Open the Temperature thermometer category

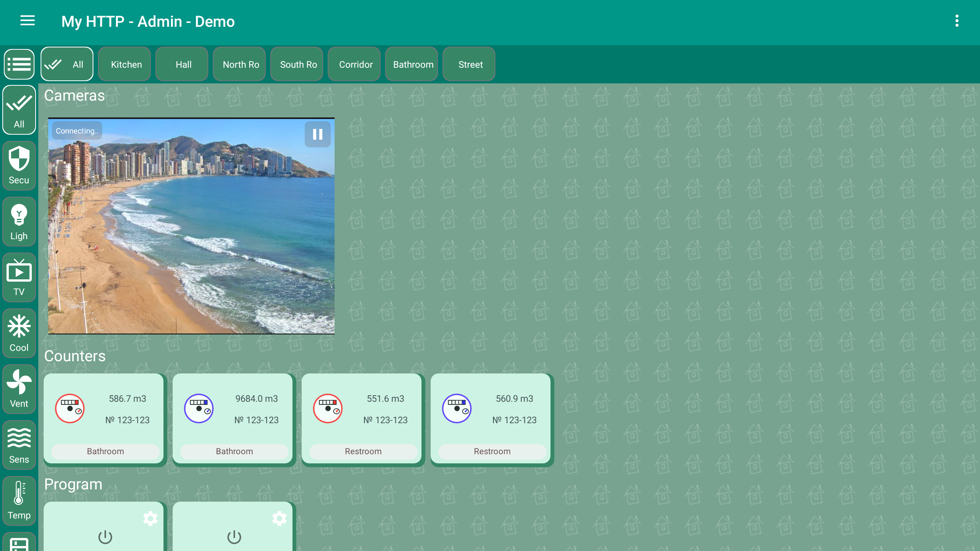point(19,500)
